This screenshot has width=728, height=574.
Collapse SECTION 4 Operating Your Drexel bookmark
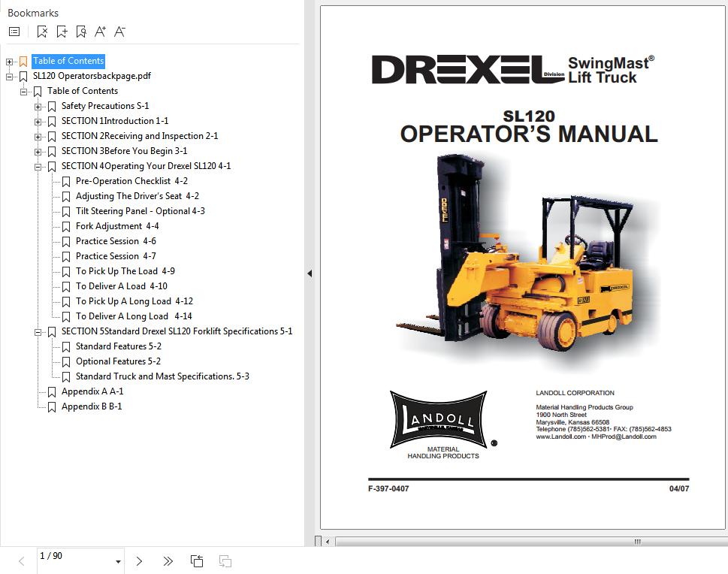pyautogui.click(x=38, y=167)
